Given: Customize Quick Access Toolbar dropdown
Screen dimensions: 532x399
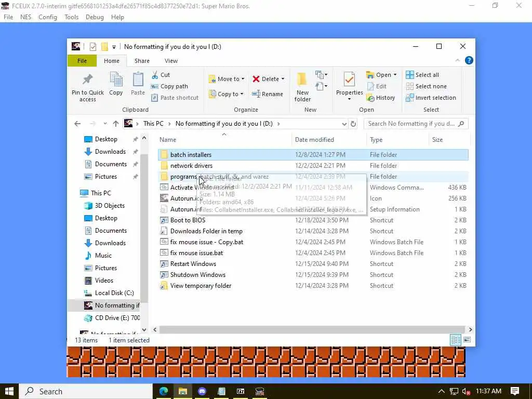Looking at the screenshot, I should click(x=114, y=47).
